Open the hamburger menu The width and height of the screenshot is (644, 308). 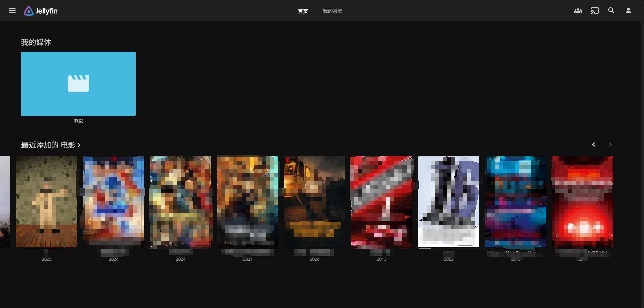tap(12, 11)
